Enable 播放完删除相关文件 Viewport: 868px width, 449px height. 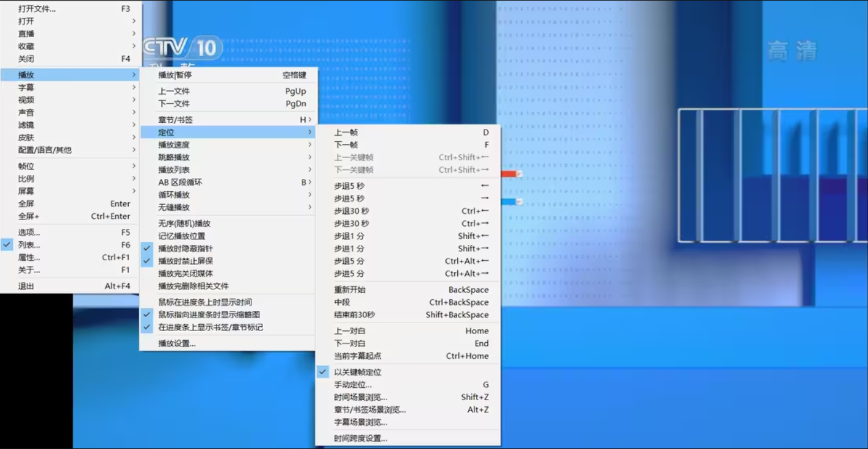[228, 287]
